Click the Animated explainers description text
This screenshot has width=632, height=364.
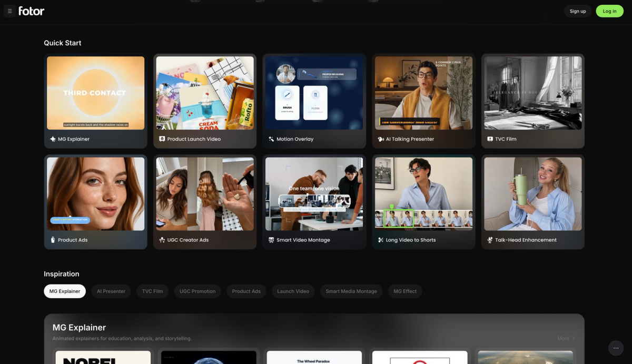tap(122, 338)
